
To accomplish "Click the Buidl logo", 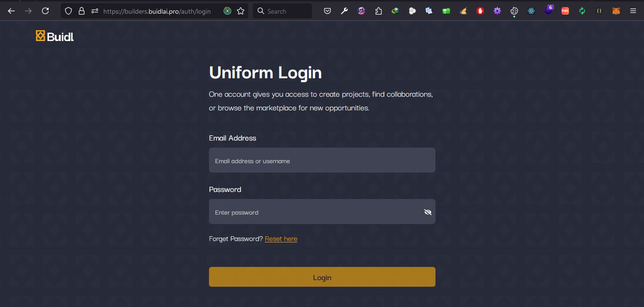I will point(55,36).
